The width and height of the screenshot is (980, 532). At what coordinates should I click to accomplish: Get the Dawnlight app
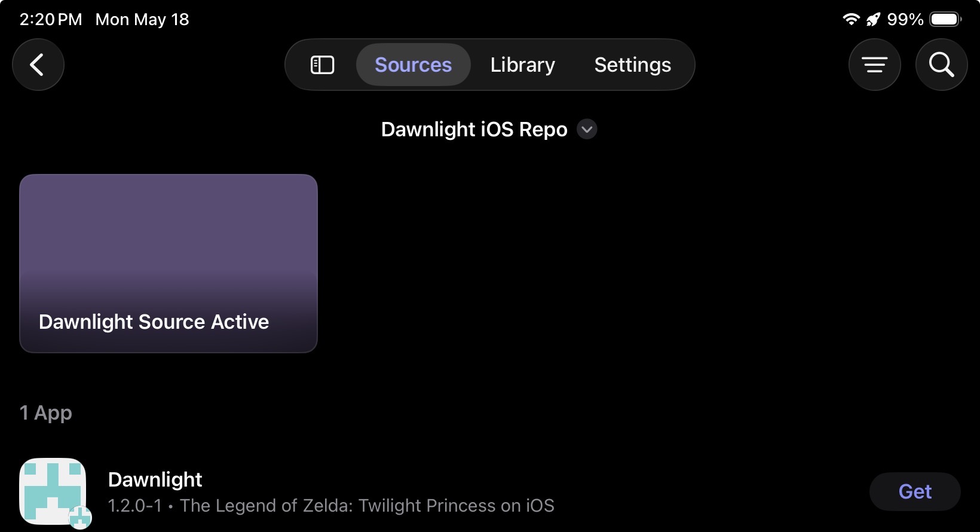tap(915, 491)
